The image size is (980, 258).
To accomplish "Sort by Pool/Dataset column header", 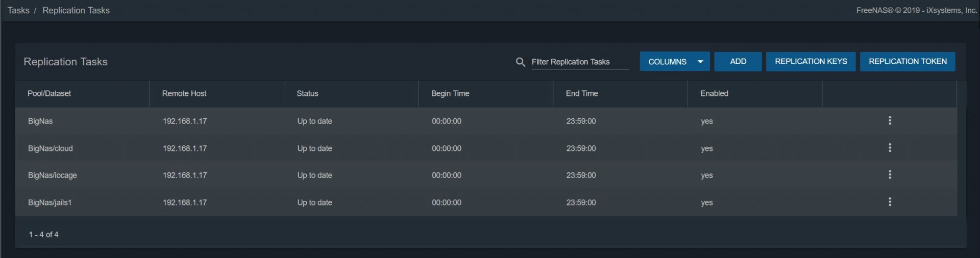I will tap(49, 93).
